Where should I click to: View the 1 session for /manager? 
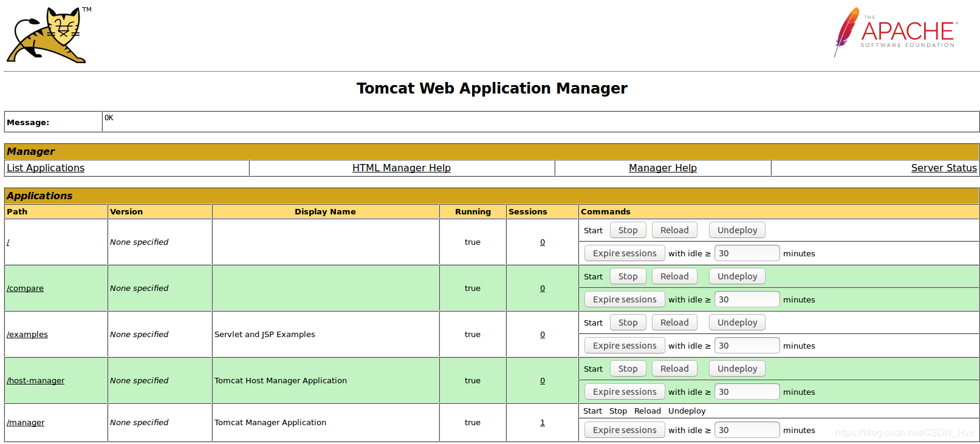click(543, 423)
